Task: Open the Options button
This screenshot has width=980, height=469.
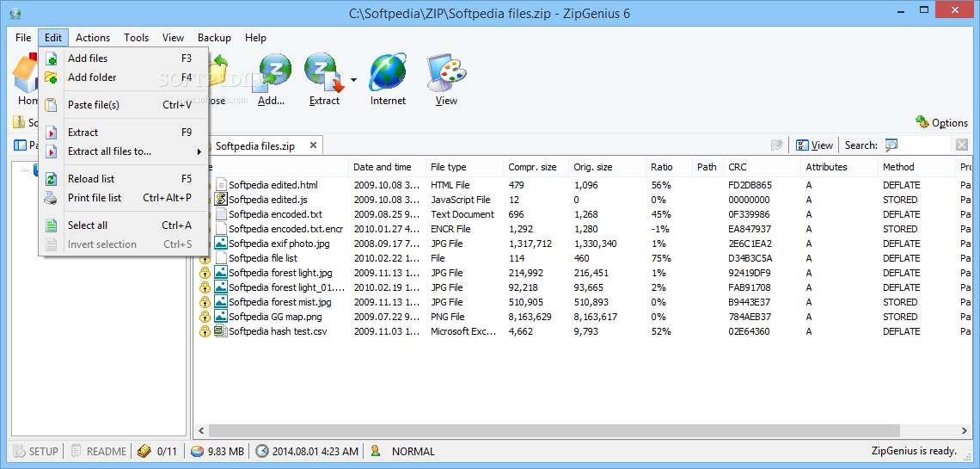Action: click(941, 122)
